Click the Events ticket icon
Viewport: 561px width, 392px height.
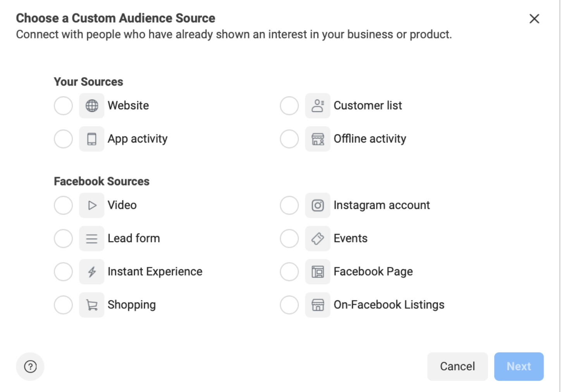click(318, 239)
